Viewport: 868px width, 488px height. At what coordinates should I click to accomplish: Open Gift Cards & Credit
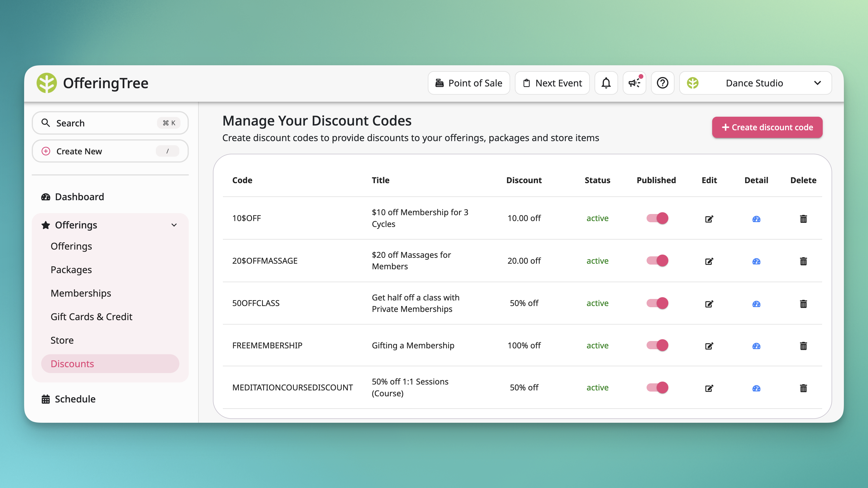tap(91, 317)
